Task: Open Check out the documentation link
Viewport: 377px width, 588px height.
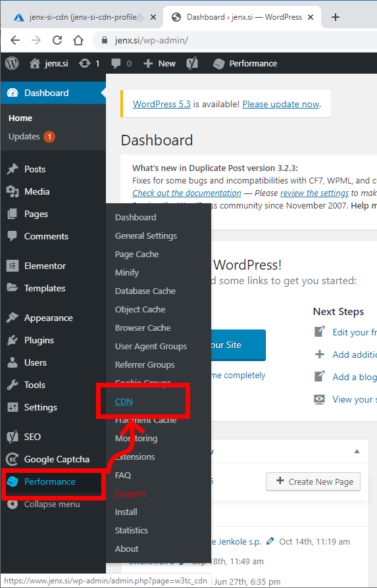Action: coord(186,193)
